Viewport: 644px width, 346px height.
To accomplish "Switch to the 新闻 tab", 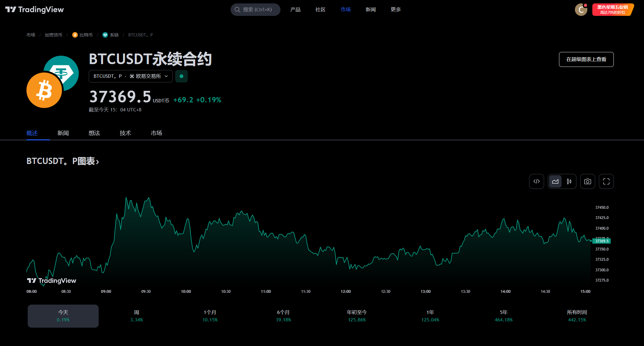I will click(63, 133).
